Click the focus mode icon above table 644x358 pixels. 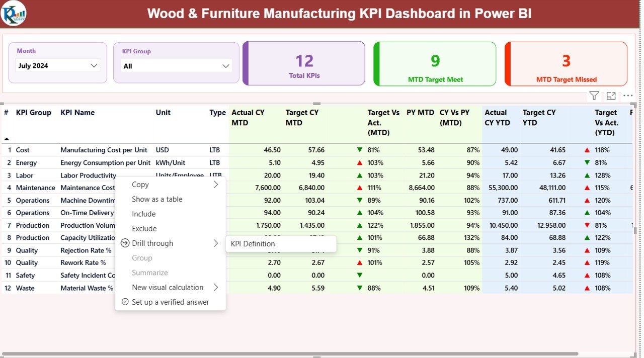point(611,96)
